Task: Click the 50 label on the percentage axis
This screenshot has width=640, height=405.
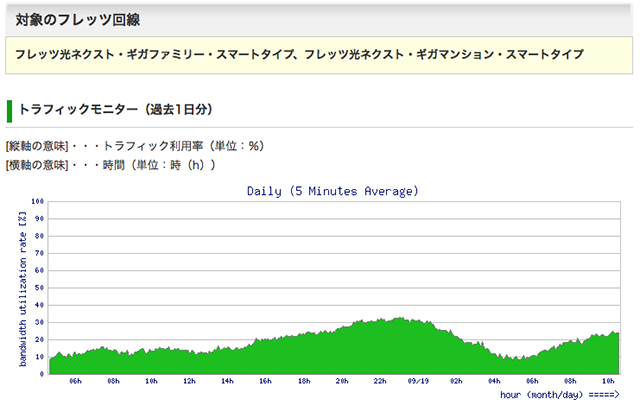Action: coord(40,287)
